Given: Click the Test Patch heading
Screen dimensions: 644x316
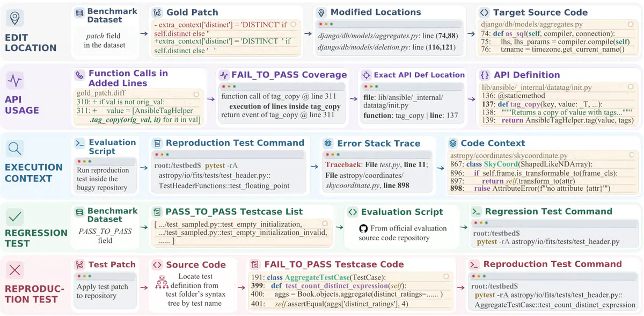Looking at the screenshot, I should (x=112, y=265).
